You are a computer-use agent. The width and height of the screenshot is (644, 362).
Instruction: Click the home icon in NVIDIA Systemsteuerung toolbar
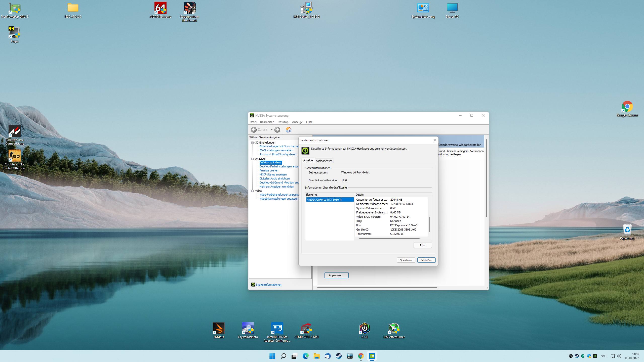[x=289, y=129]
